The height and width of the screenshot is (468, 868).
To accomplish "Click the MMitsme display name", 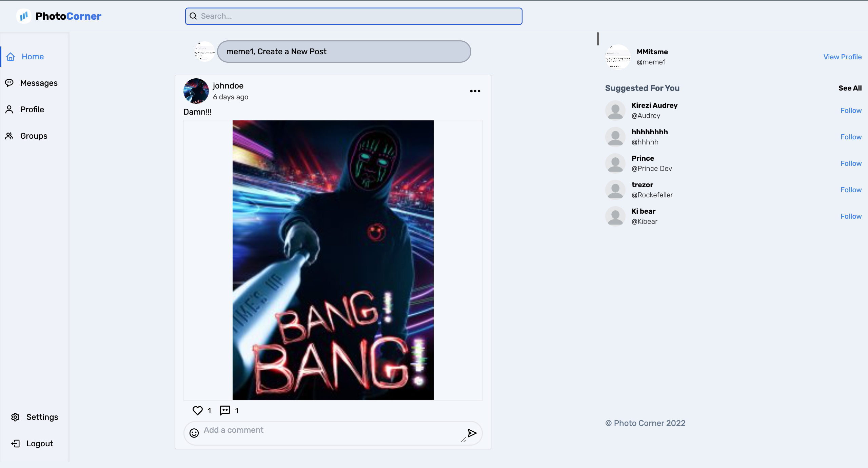I will [x=652, y=52].
